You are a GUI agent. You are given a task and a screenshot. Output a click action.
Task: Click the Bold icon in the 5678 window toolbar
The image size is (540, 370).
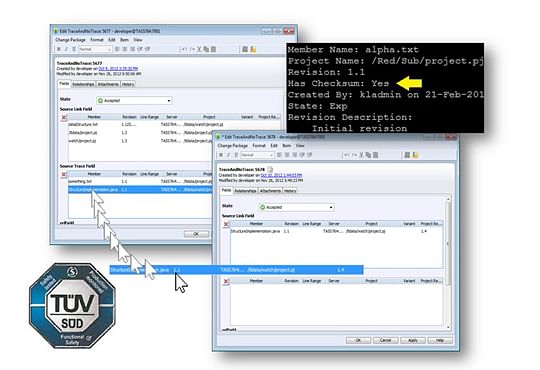[x=221, y=155]
